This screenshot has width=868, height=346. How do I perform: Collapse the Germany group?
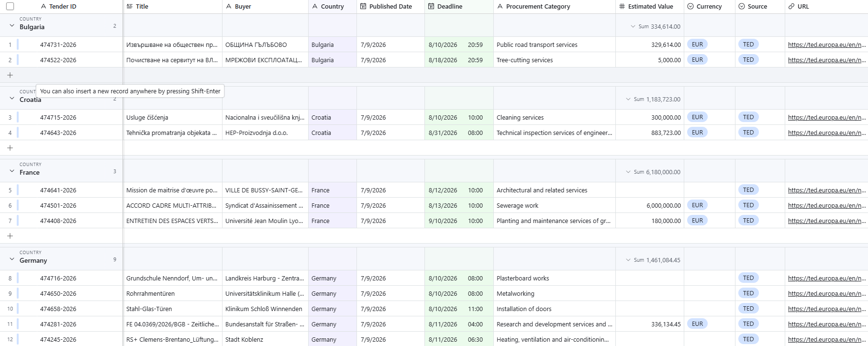[x=11, y=259]
